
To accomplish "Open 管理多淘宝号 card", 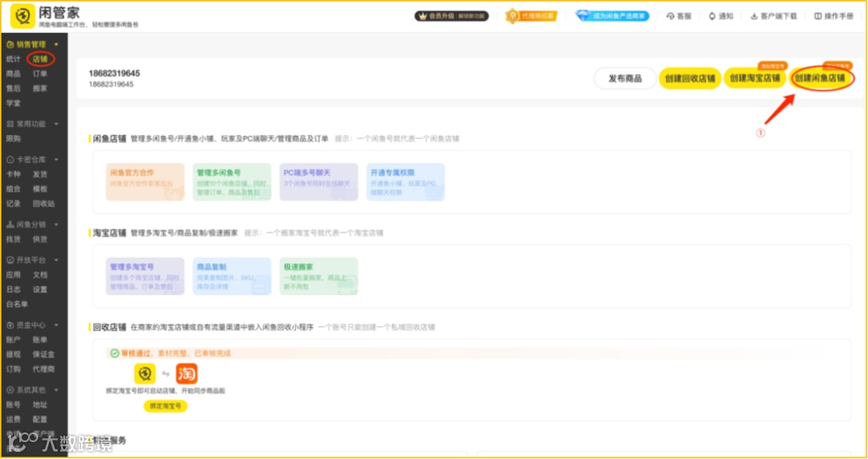I will 145,276.
